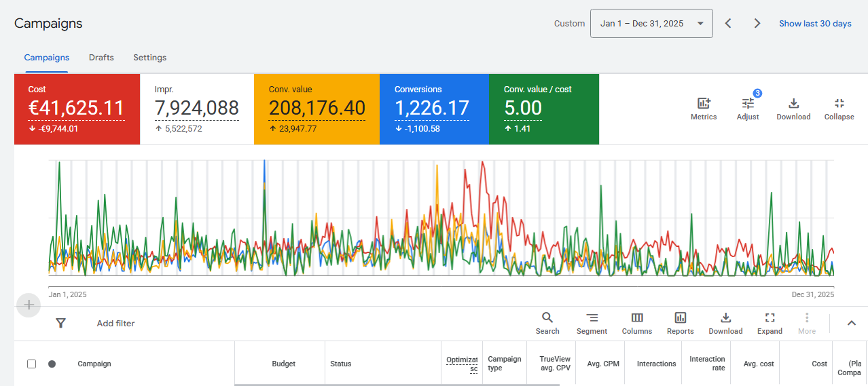Modify table Columns

pyautogui.click(x=637, y=324)
